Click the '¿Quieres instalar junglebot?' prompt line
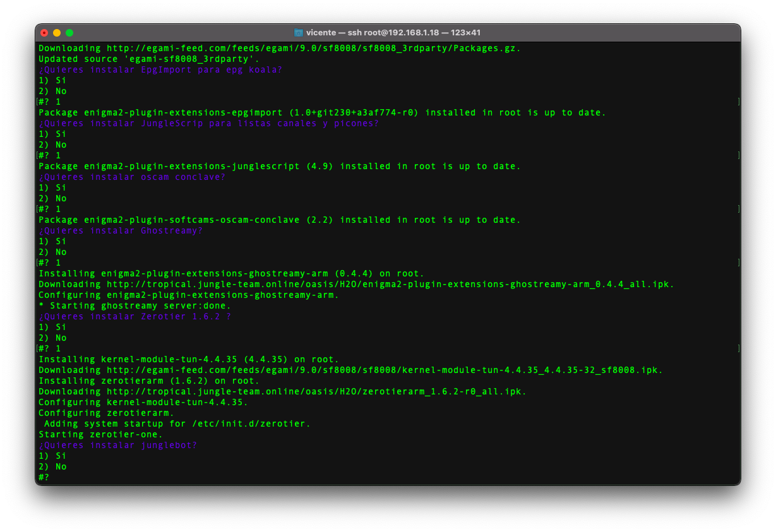776x532 pixels. pos(118,446)
